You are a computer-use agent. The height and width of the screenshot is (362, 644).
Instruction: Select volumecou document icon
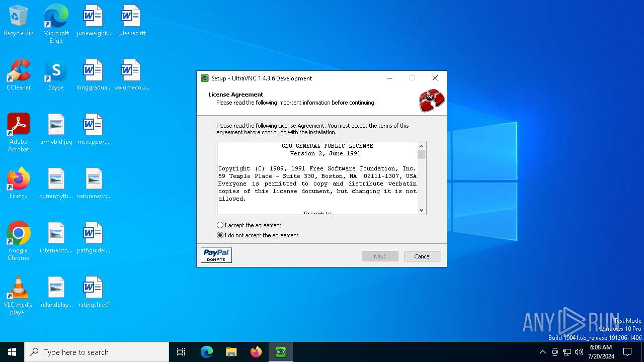[131, 75]
